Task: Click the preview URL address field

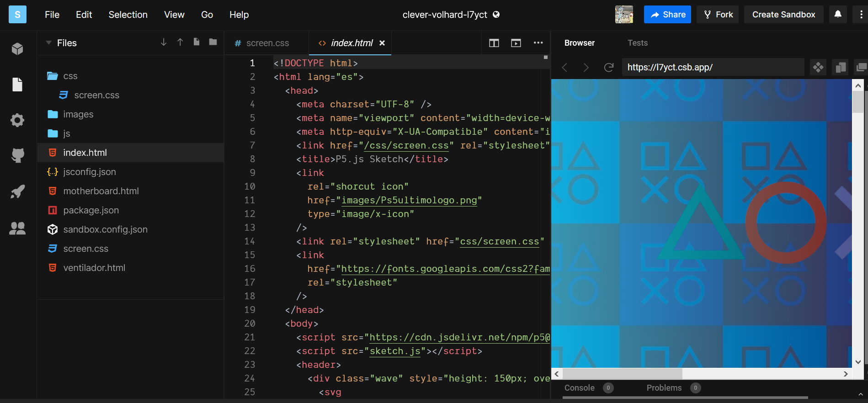Action: (713, 68)
